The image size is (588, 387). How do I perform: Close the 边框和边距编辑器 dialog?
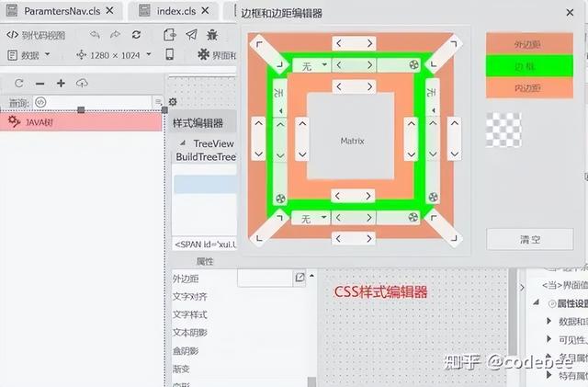[570, 13]
